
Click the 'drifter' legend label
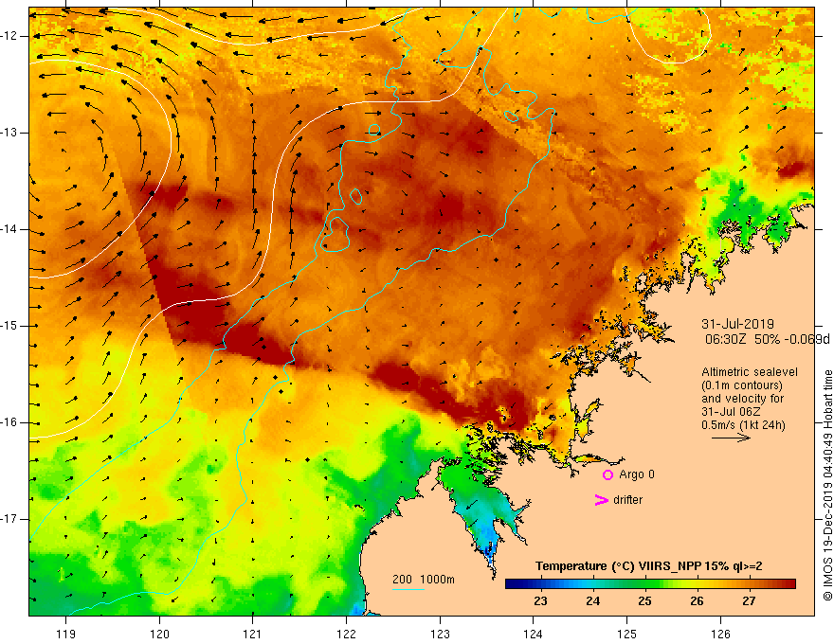(627, 500)
